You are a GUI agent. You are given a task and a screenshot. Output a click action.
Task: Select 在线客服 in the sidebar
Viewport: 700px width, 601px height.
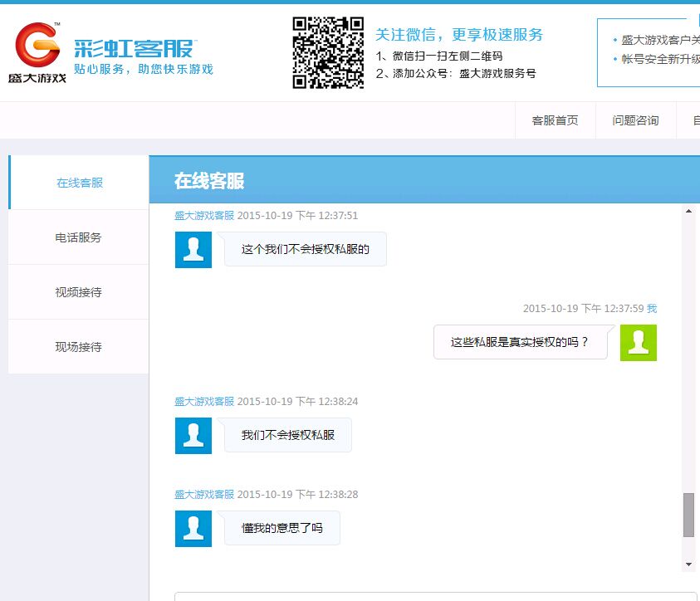[80, 183]
